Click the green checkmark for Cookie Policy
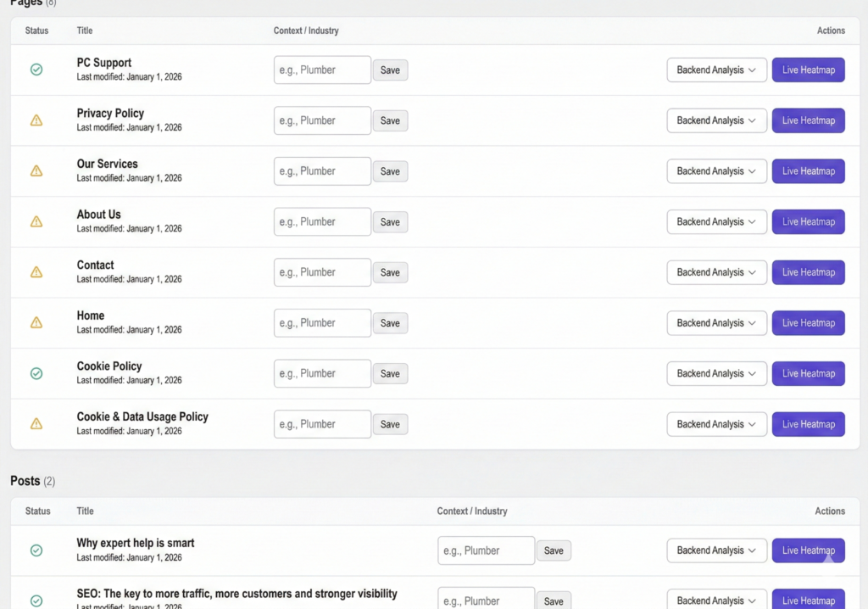This screenshot has height=609, width=868. pyautogui.click(x=36, y=373)
